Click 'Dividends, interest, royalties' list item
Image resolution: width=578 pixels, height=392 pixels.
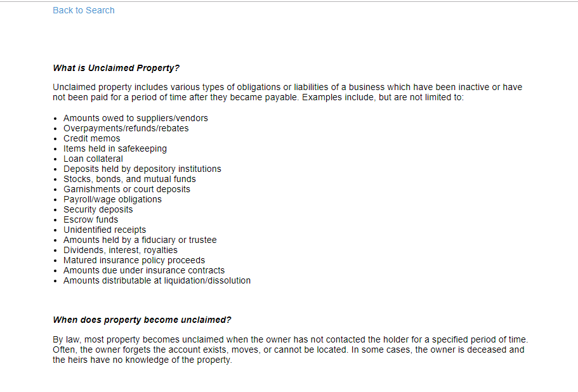(120, 250)
